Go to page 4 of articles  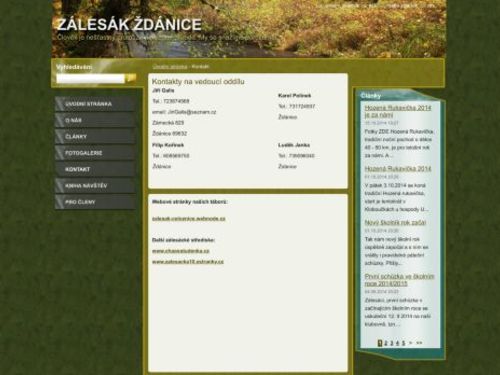click(x=397, y=343)
